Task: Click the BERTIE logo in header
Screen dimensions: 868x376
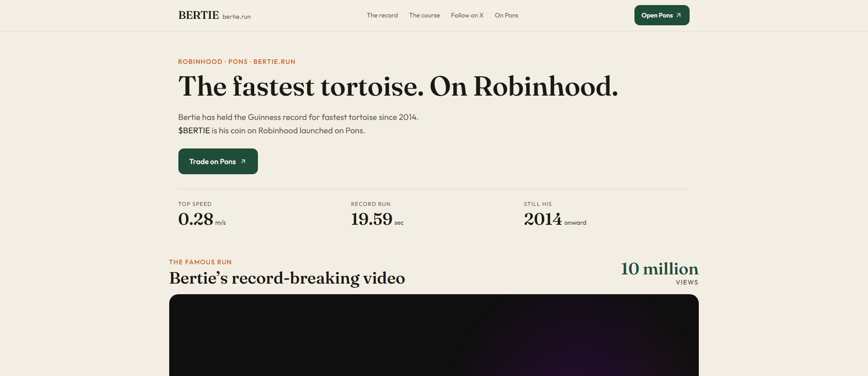Action: click(199, 15)
